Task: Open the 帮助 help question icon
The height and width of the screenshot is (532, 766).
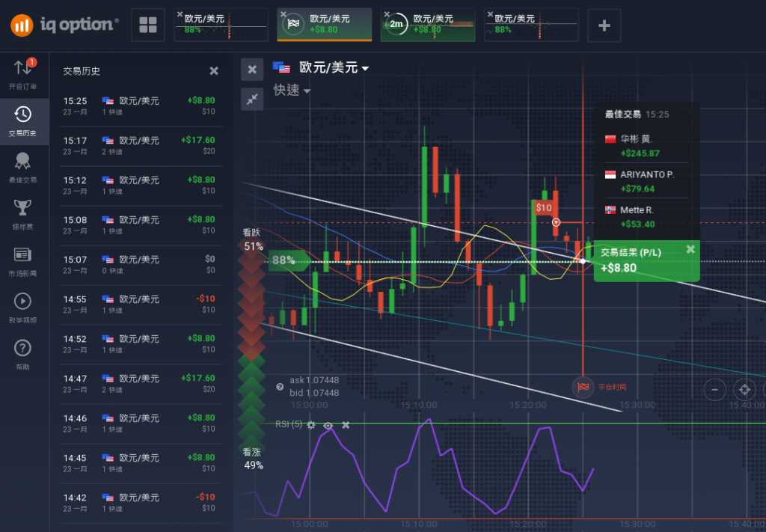Action: tap(22, 353)
